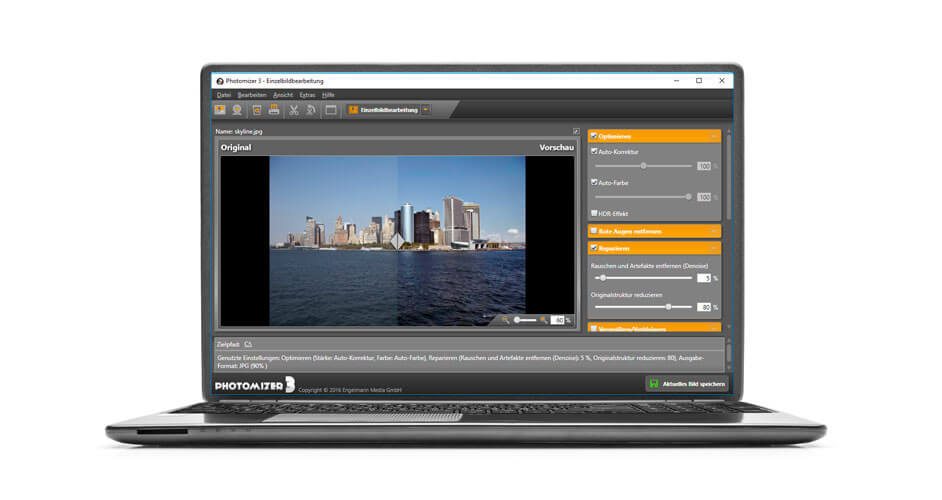Click the printer toolbar icon
This screenshot has width=942, height=500.
tap(273, 110)
